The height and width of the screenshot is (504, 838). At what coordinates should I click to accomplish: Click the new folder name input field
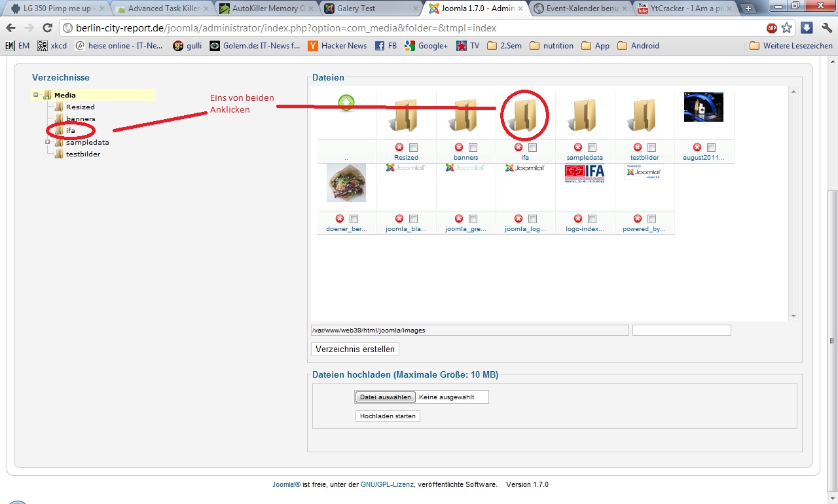click(681, 331)
